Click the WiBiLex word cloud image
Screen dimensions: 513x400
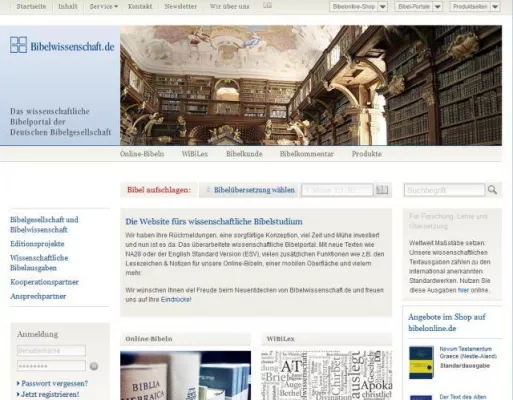[327, 375]
